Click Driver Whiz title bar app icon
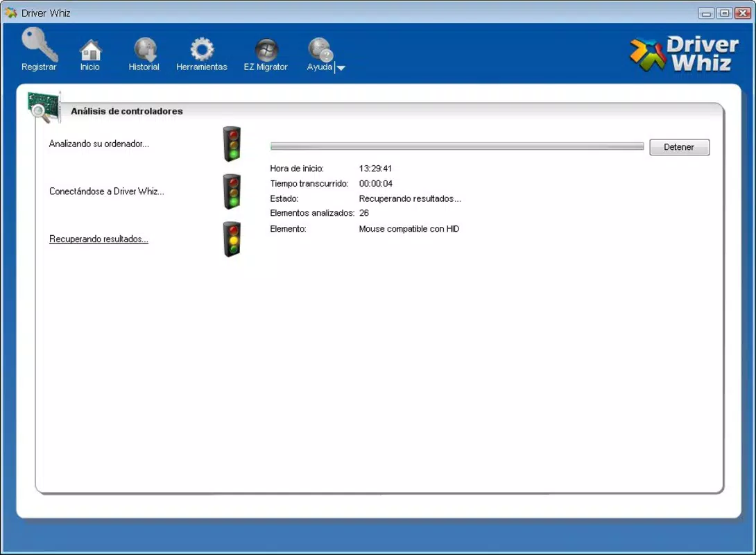Viewport: 756px width, 555px height. coord(10,12)
